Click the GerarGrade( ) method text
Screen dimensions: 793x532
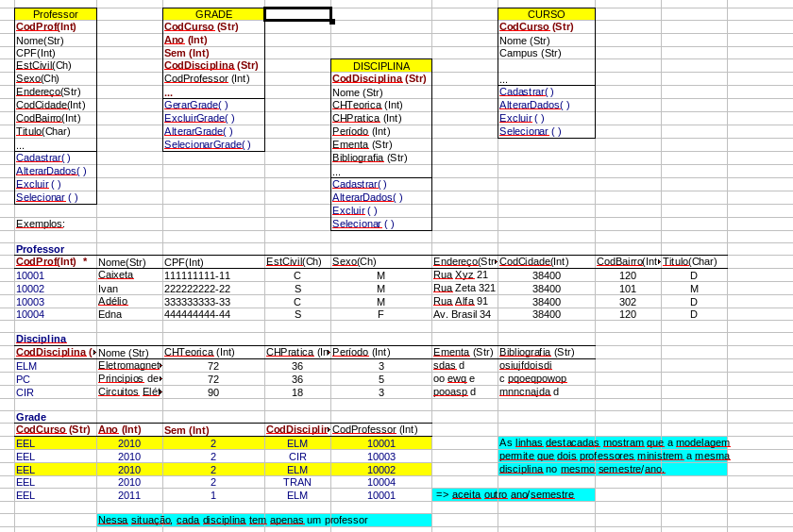(196, 105)
